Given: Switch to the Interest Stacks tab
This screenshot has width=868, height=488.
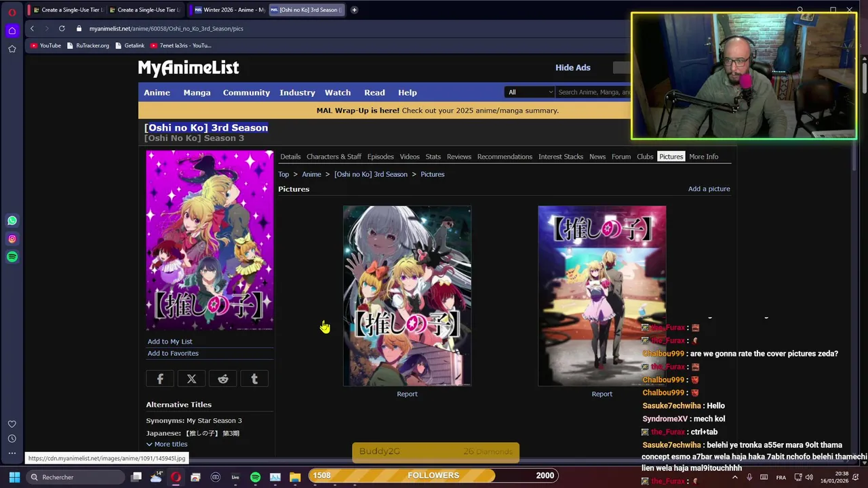Looking at the screenshot, I should [561, 157].
